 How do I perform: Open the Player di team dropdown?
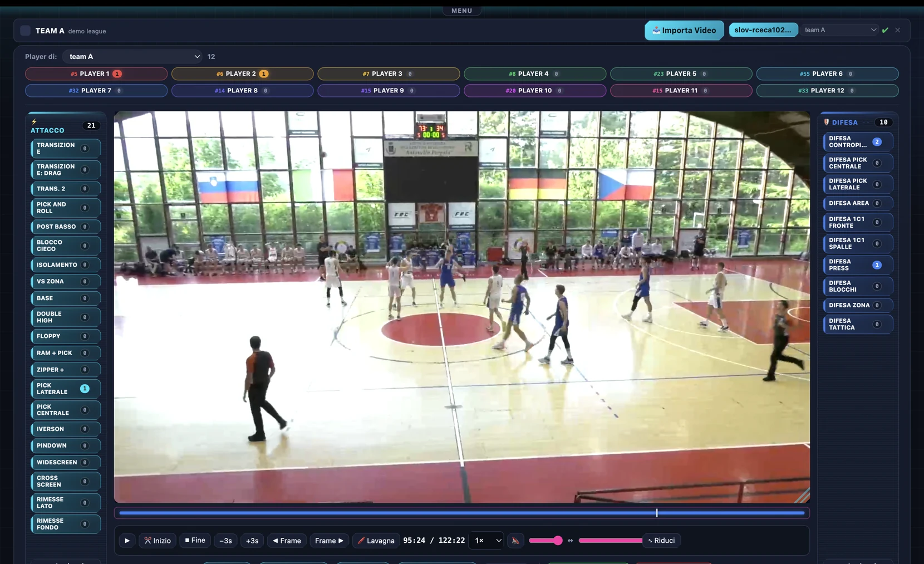pyautogui.click(x=132, y=56)
